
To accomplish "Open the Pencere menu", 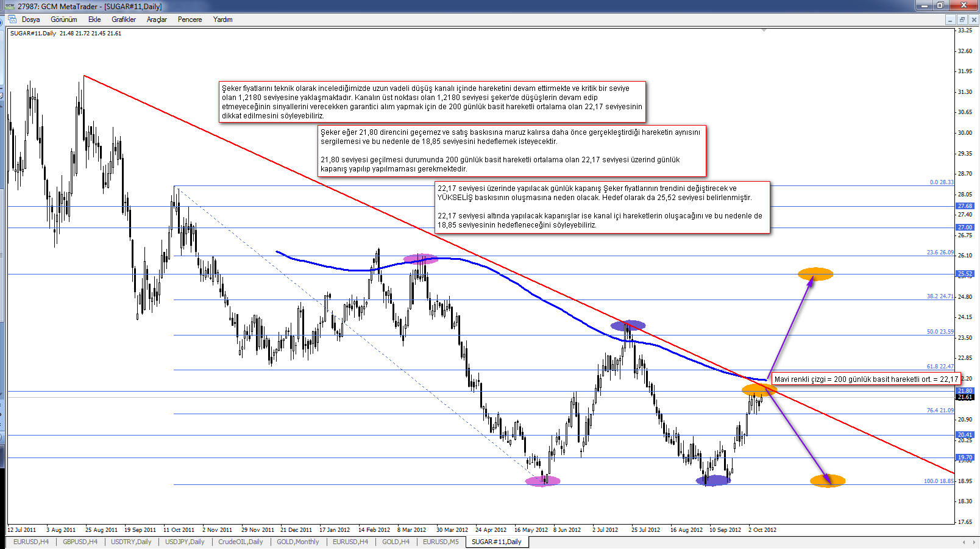I will [190, 20].
